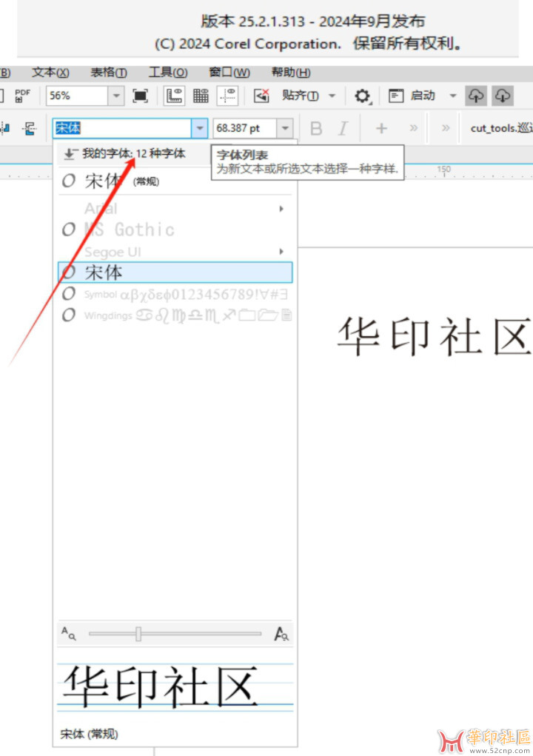Image resolution: width=533 pixels, height=756 pixels.
Task: Open the 工具 (Tools) menu
Action: coord(168,73)
